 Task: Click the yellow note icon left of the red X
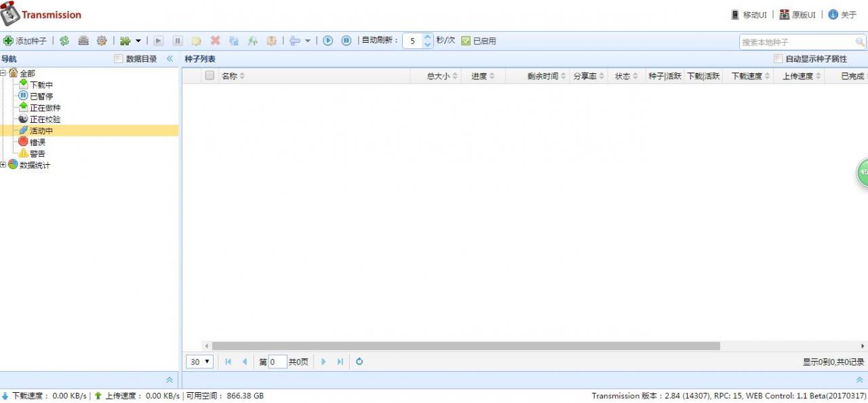coord(197,41)
